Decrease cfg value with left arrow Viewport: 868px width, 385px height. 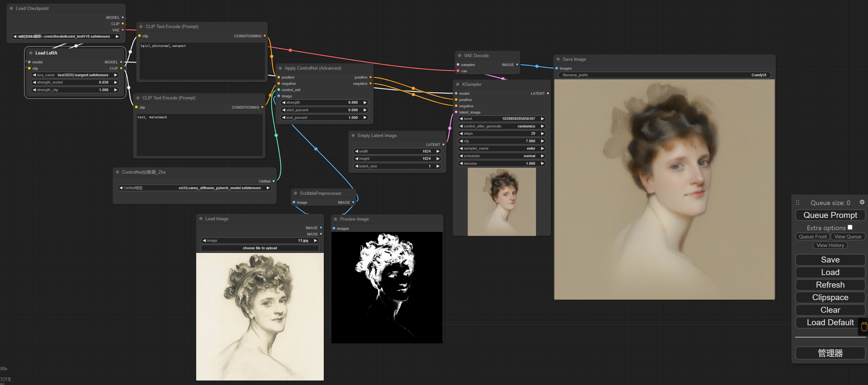[461, 141]
